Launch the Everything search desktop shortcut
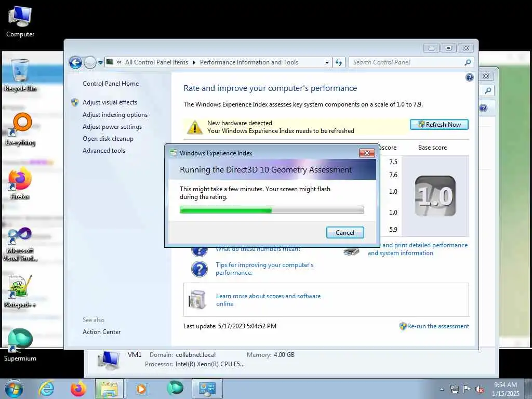 pyautogui.click(x=20, y=129)
